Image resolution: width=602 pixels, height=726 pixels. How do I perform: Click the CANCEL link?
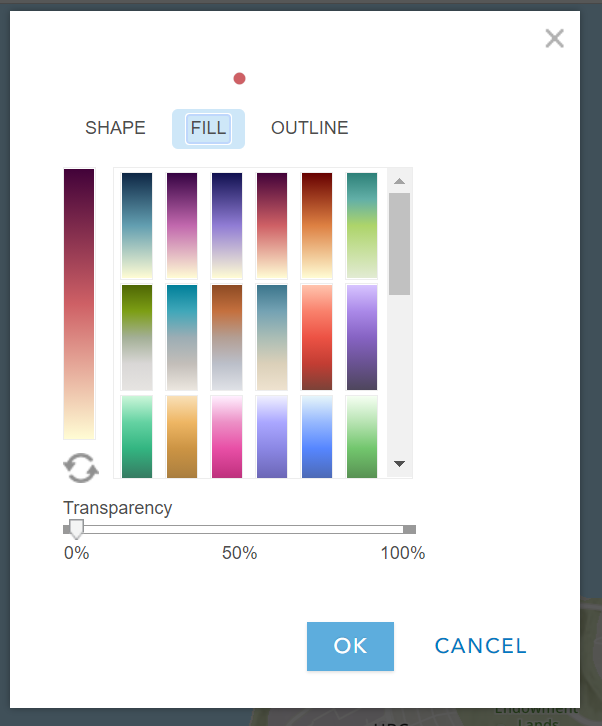pyautogui.click(x=480, y=646)
